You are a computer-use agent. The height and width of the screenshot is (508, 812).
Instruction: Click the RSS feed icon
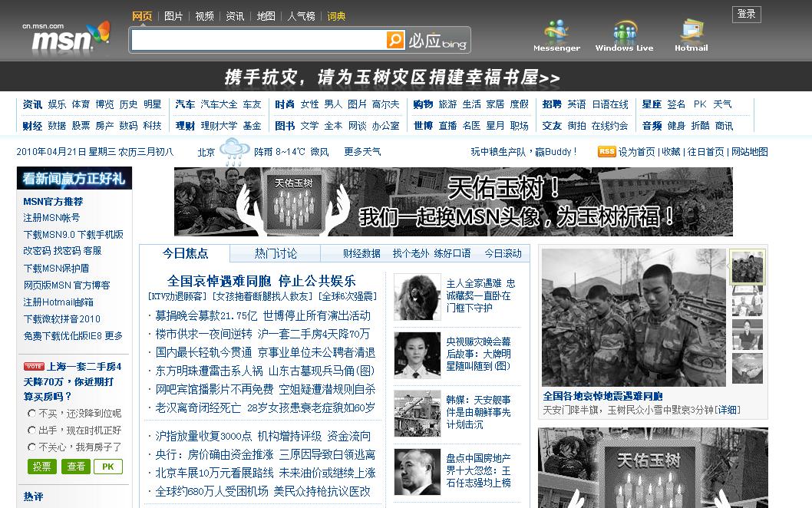(606, 152)
